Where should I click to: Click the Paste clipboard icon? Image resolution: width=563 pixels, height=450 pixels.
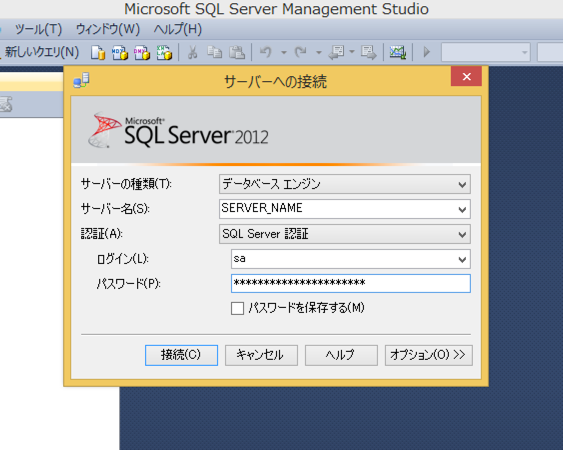point(237,53)
